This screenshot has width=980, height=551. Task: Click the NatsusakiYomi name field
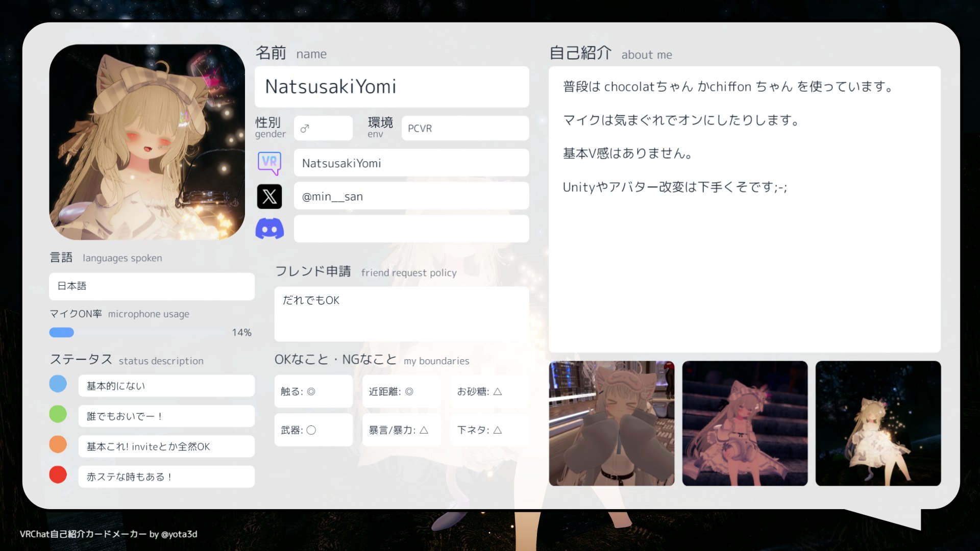(x=391, y=87)
